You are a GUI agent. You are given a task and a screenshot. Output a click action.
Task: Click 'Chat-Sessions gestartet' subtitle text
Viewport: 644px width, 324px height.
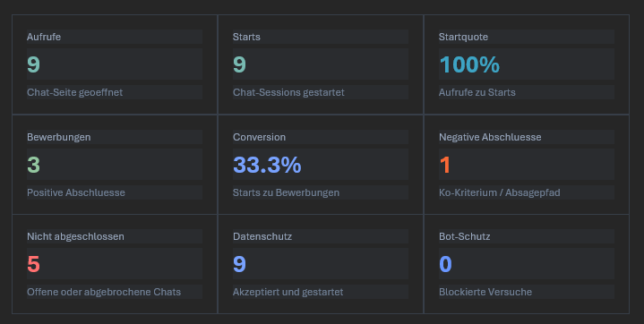[x=288, y=92]
